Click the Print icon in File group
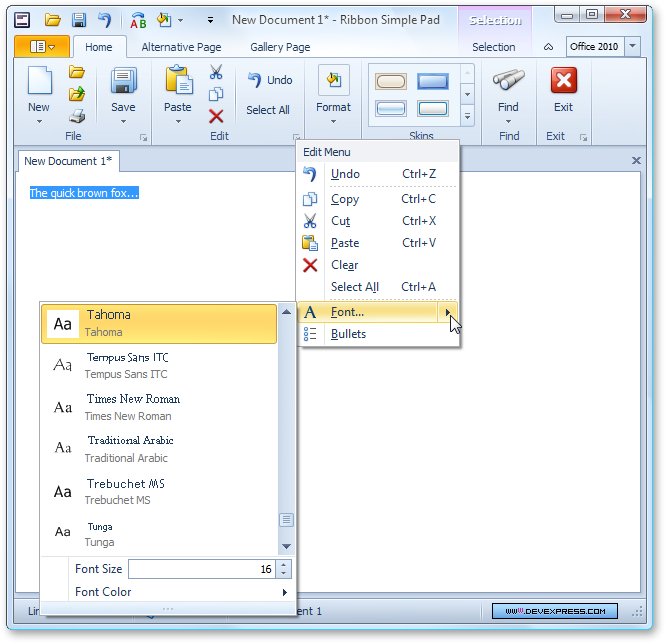 pyautogui.click(x=77, y=116)
